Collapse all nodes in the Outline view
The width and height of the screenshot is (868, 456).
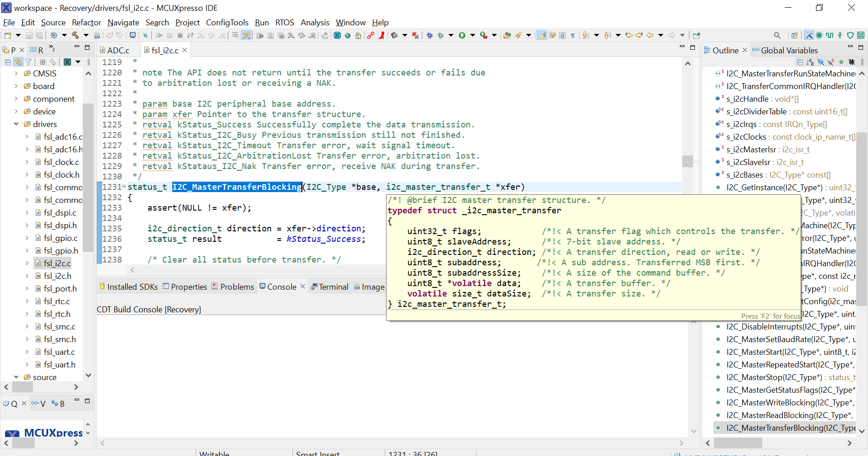[x=800, y=62]
